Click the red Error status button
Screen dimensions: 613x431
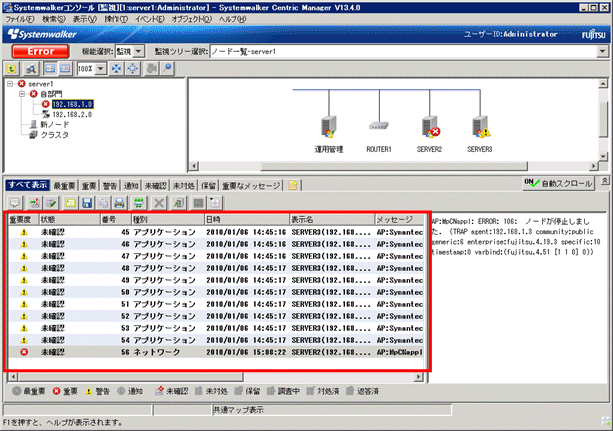[40, 51]
